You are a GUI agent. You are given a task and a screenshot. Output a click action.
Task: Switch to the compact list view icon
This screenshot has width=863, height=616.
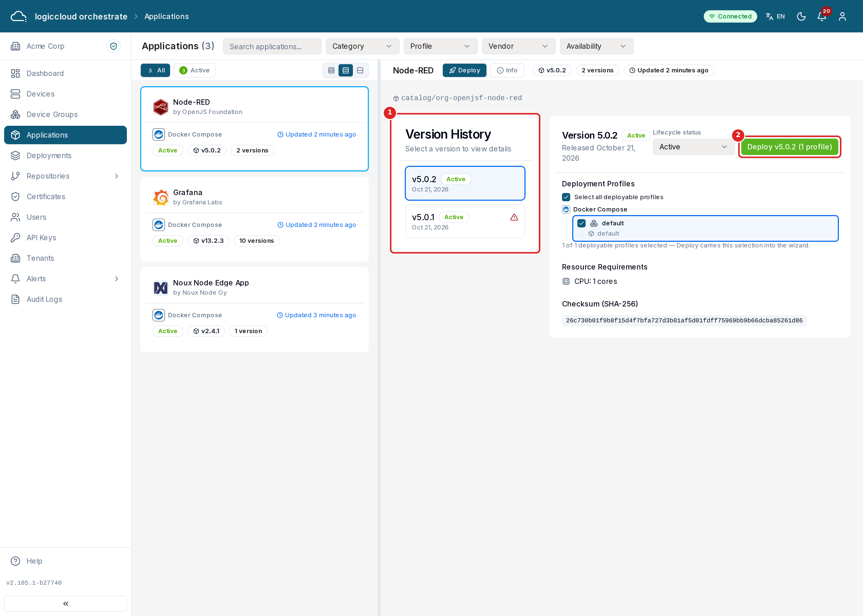[331, 70]
